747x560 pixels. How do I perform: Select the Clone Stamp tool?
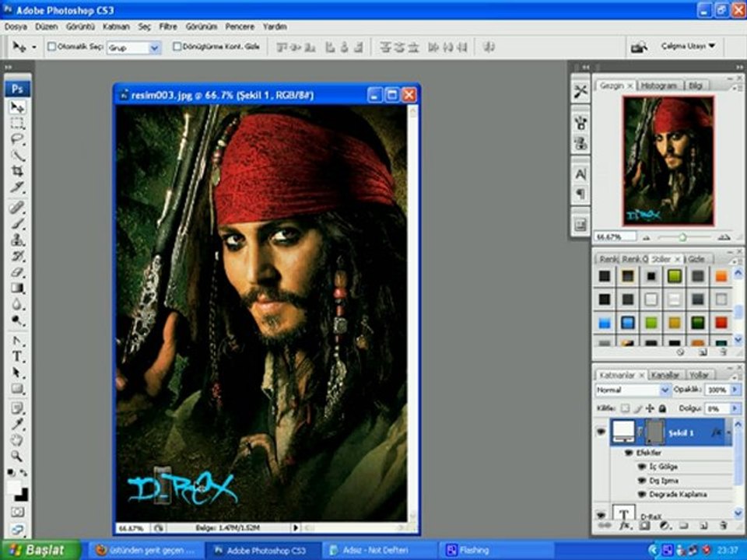point(18,240)
